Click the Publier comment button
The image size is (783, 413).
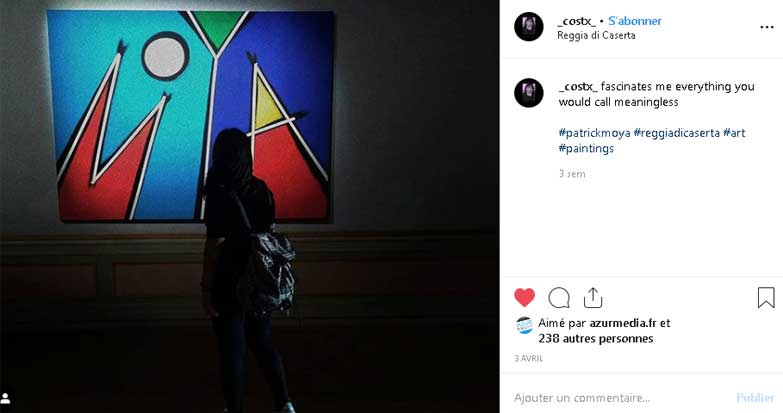755,398
